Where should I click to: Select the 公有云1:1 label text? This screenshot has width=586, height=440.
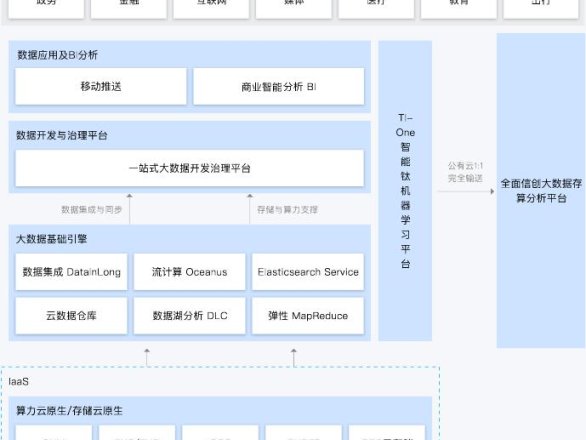pyautogui.click(x=465, y=166)
